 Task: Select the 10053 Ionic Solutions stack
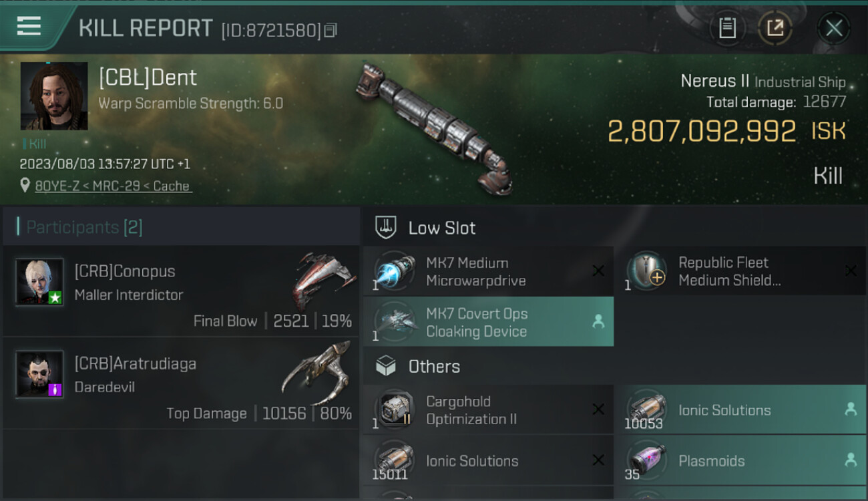click(740, 410)
